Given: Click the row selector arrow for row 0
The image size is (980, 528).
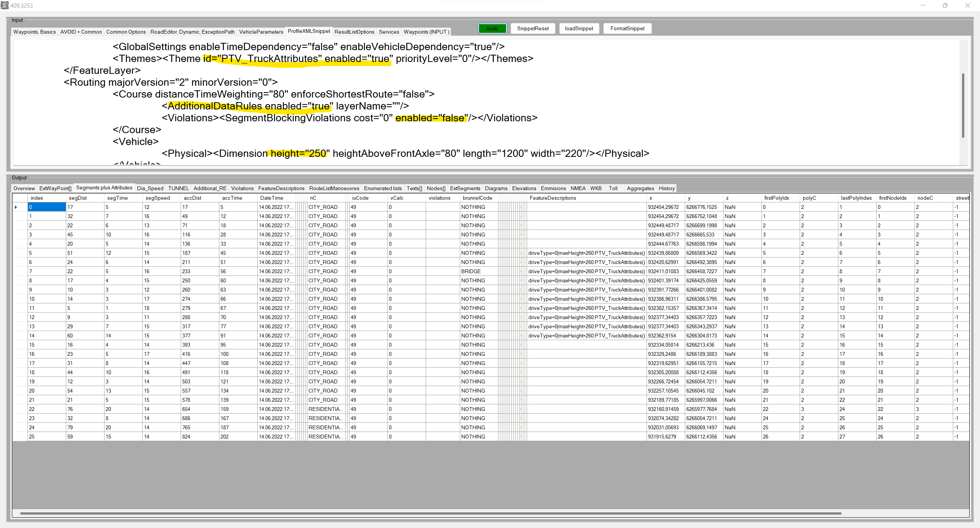Looking at the screenshot, I should [16, 207].
